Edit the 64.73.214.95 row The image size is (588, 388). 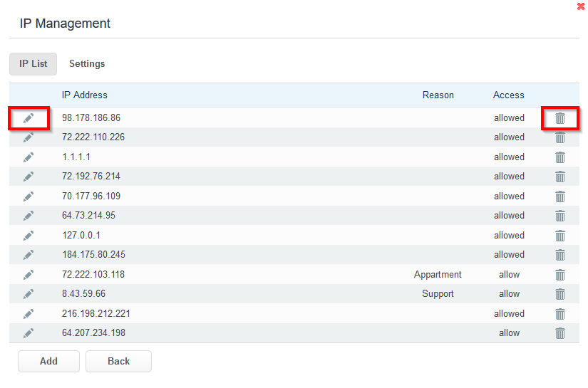point(29,216)
